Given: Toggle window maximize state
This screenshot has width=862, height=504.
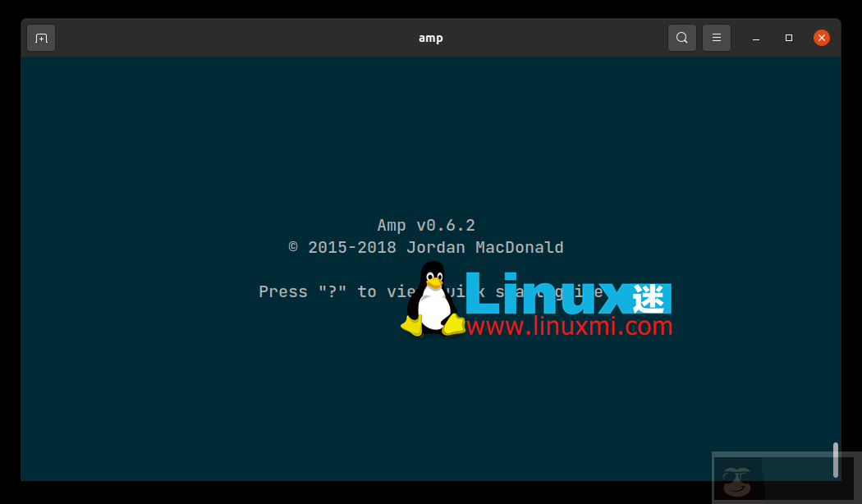Looking at the screenshot, I should 788,37.
